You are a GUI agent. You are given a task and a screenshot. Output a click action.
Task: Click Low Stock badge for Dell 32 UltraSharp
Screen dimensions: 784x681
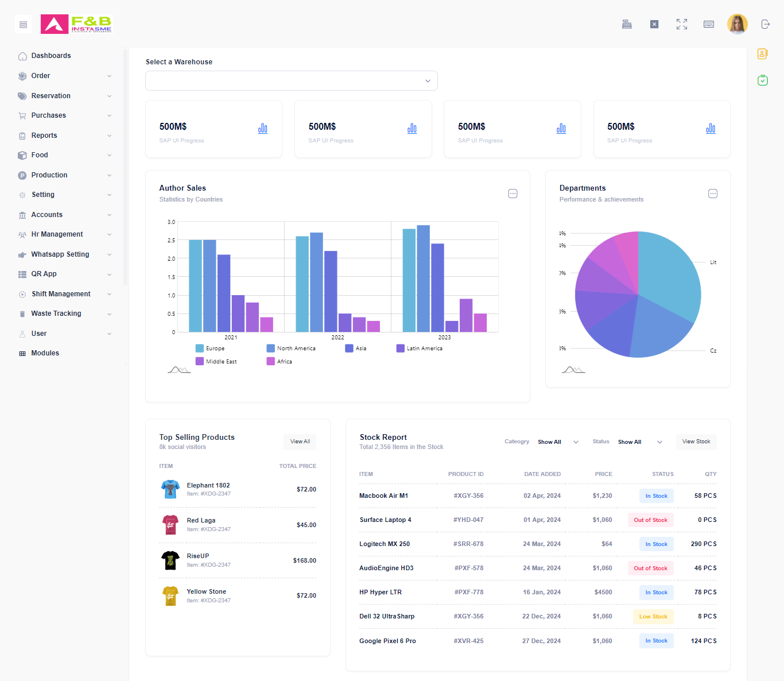click(x=653, y=617)
